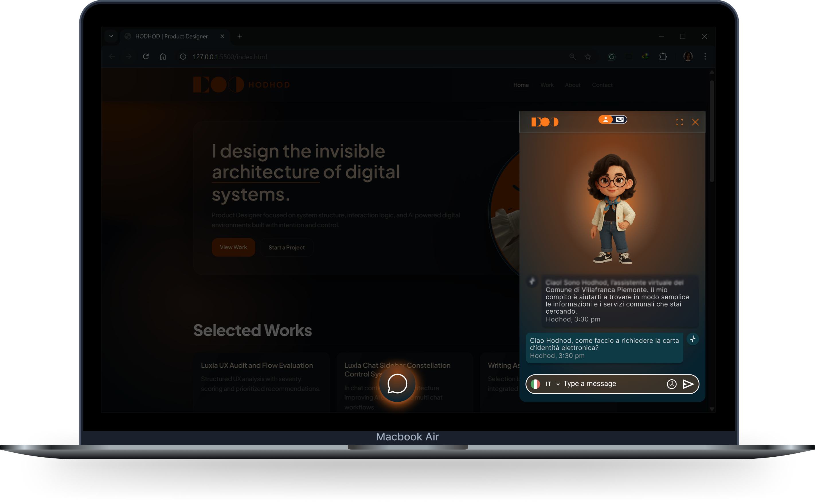Click the zoom indicator in address bar
Viewport: 815px width, 504px height.
pyautogui.click(x=572, y=57)
